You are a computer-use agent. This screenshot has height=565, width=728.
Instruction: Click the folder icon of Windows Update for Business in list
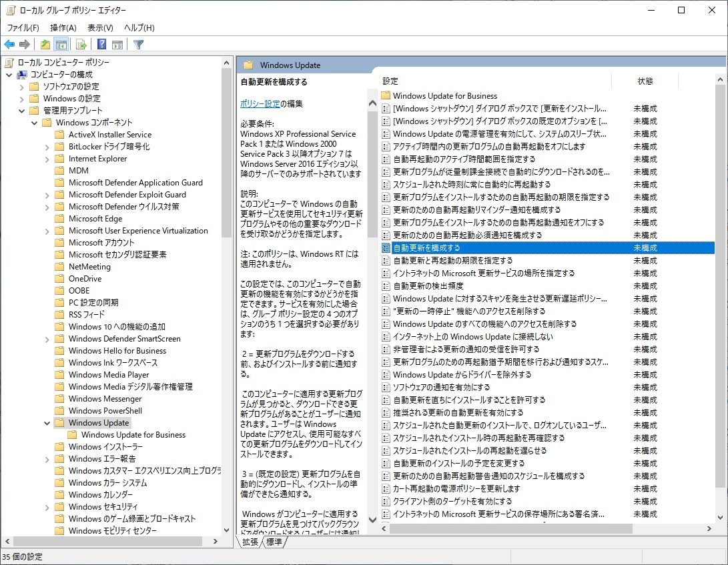click(386, 95)
